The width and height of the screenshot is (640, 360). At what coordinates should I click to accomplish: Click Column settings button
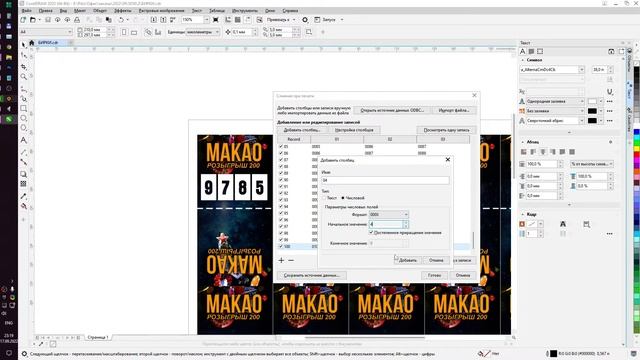(x=354, y=130)
